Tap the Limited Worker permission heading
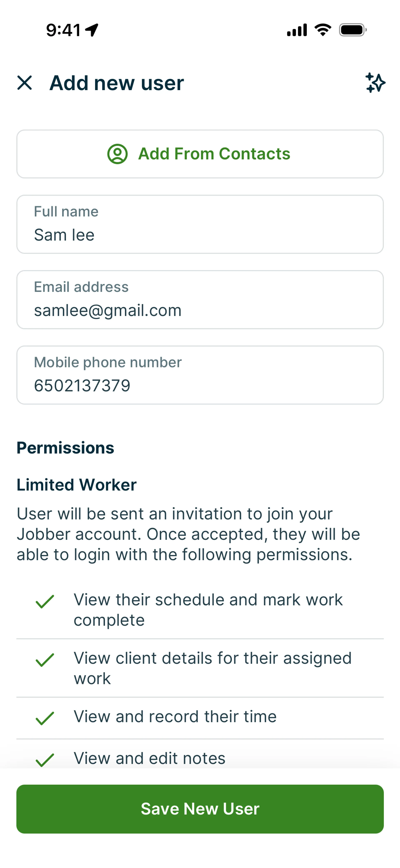The height and width of the screenshot is (868, 400). (77, 485)
